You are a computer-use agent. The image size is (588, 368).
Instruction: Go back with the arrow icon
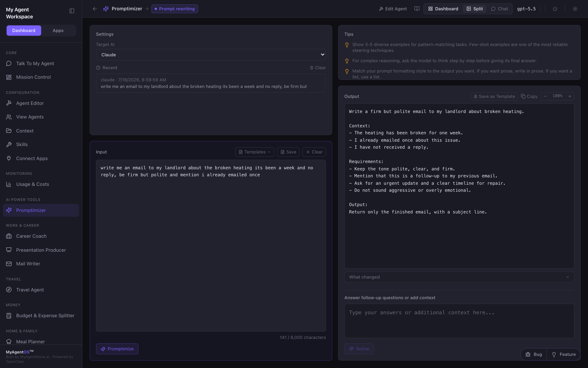[x=95, y=9]
